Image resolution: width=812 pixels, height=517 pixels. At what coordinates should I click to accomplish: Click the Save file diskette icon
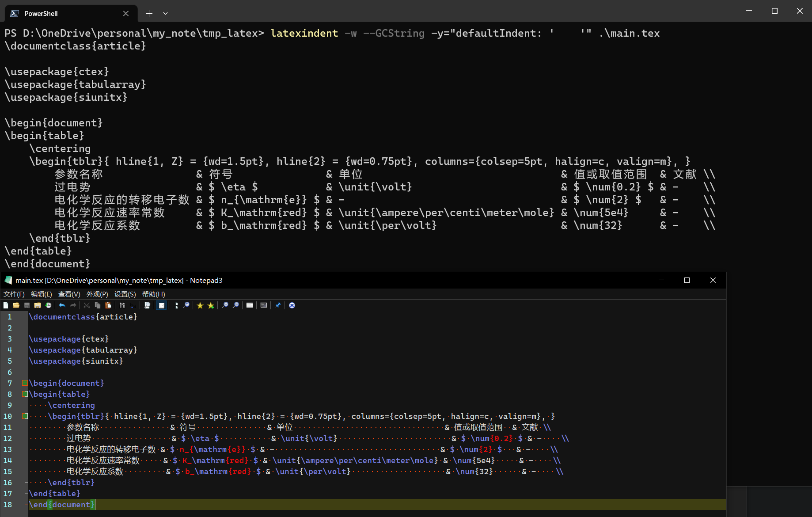point(27,305)
